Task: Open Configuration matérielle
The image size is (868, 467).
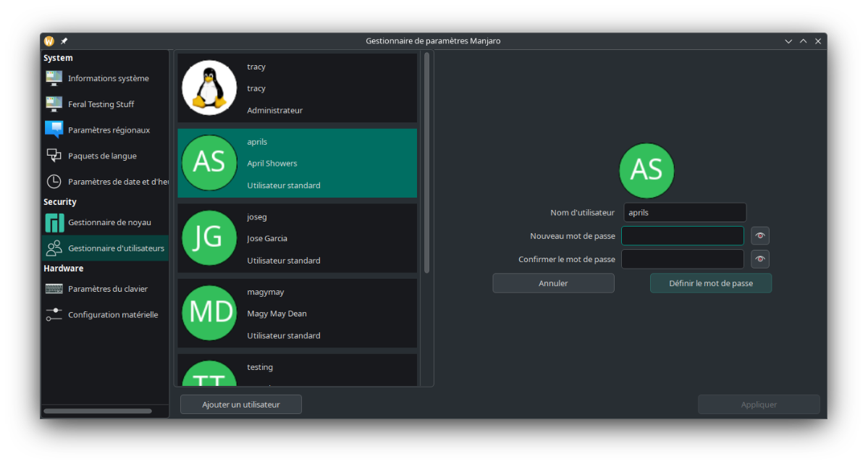Action: click(105, 315)
